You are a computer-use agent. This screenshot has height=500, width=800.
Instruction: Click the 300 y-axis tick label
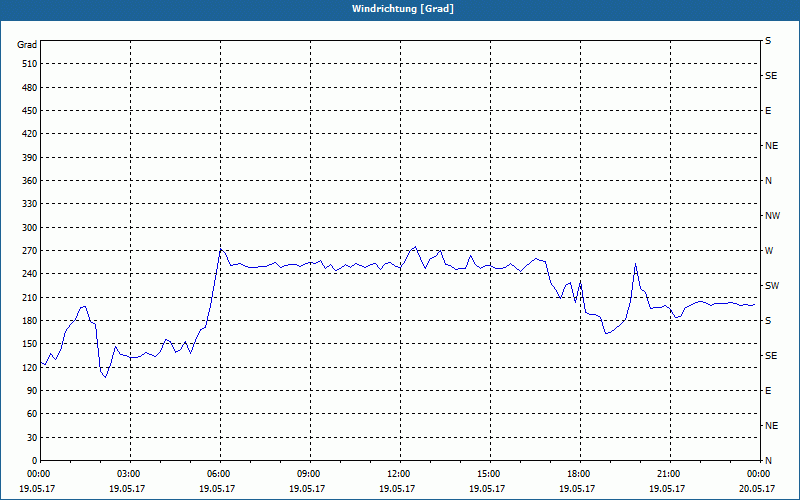pos(30,228)
